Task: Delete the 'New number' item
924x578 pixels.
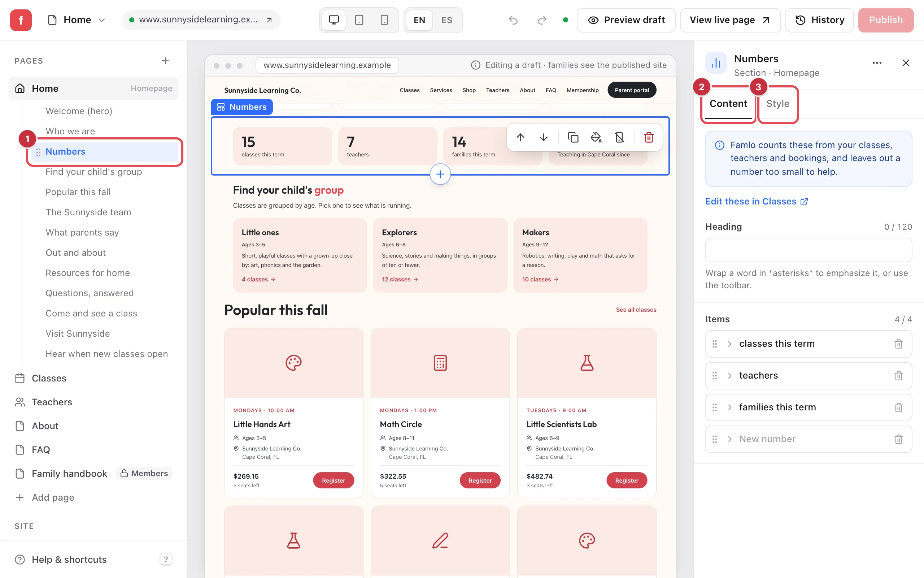Action: (x=898, y=439)
